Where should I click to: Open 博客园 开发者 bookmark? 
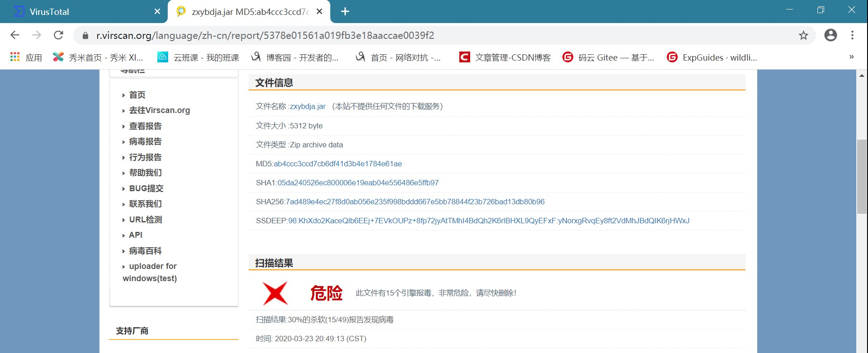(295, 57)
